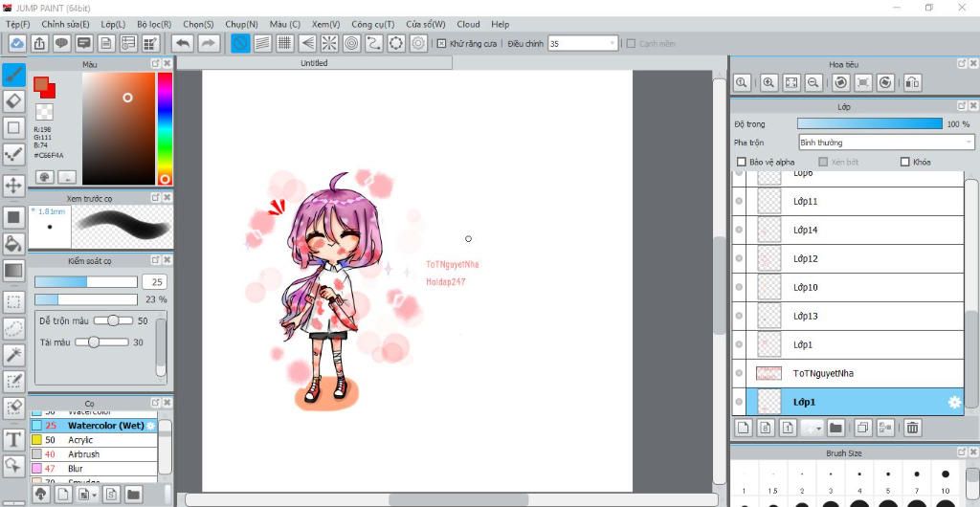This screenshot has height=507, width=980.
Task: Select the Brush tool in left toolbar
Action: 13,75
